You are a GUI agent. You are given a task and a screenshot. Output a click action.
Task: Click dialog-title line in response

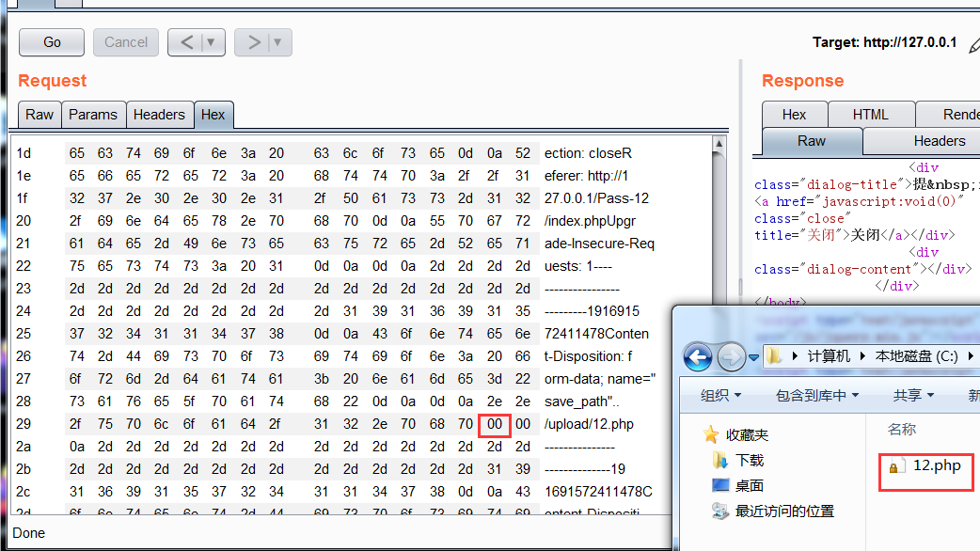tap(867, 184)
